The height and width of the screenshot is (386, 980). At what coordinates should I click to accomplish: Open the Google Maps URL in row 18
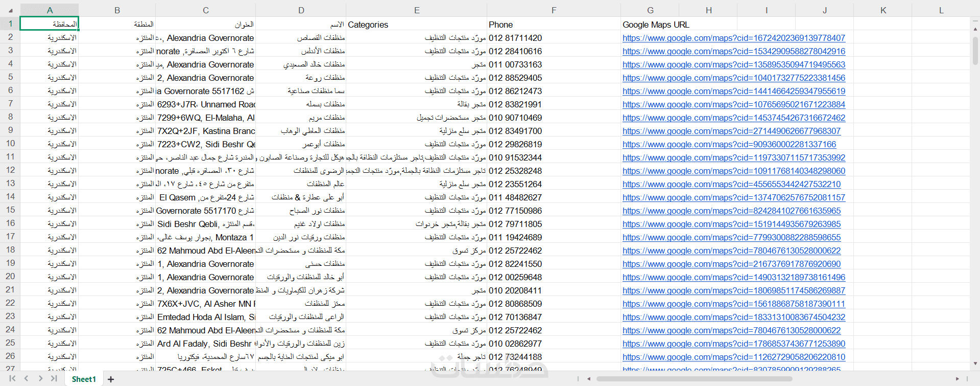pos(731,251)
